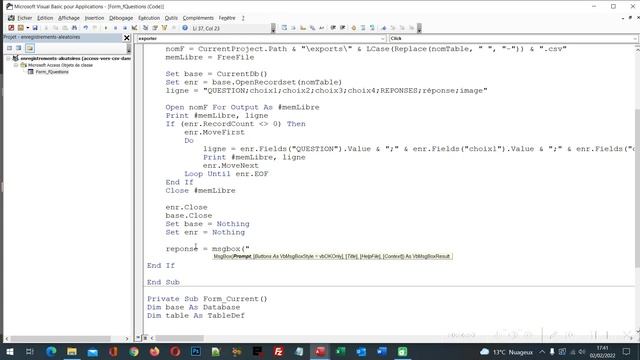Image resolution: width=640 pixels, height=360 pixels.
Task: Undo the last action via toolbar
Action: (x=85, y=28)
